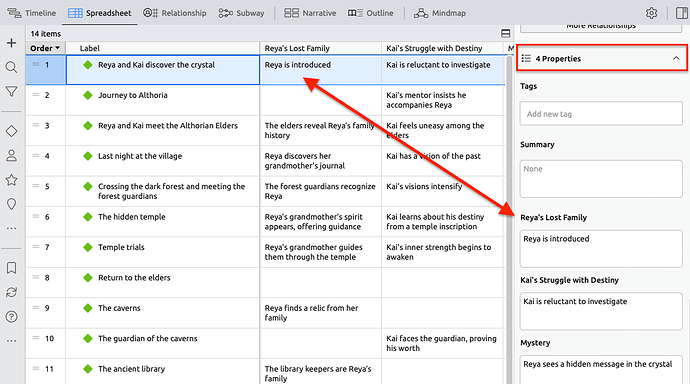The image size is (690, 384).
Task: Open the Outline view tab
Action: pyautogui.click(x=371, y=13)
